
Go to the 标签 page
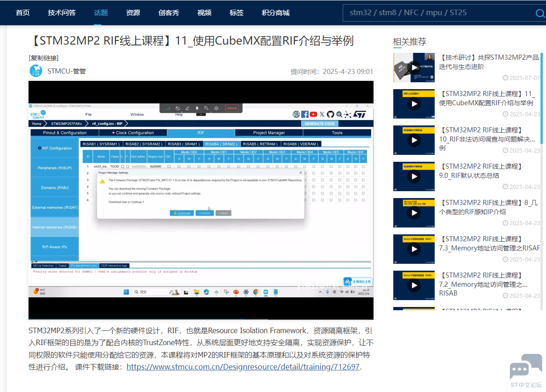point(236,13)
